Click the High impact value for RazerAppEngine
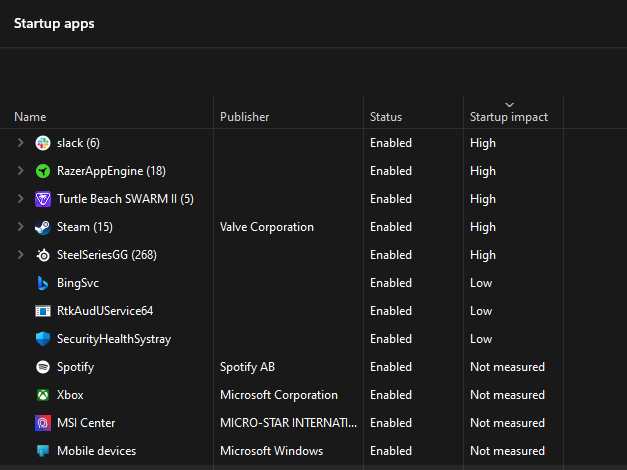This screenshot has width=627, height=470. tap(483, 171)
